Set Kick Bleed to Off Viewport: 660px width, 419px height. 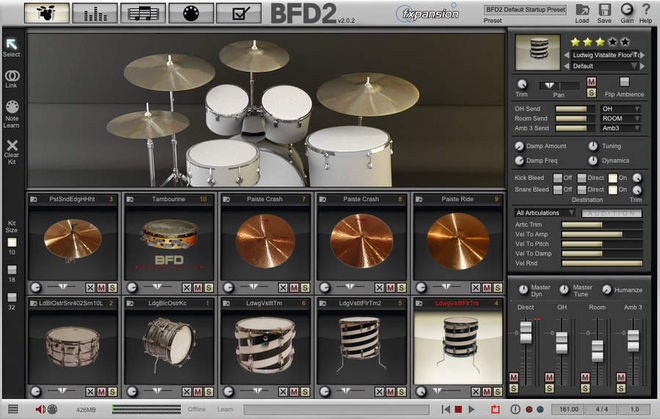(558, 178)
